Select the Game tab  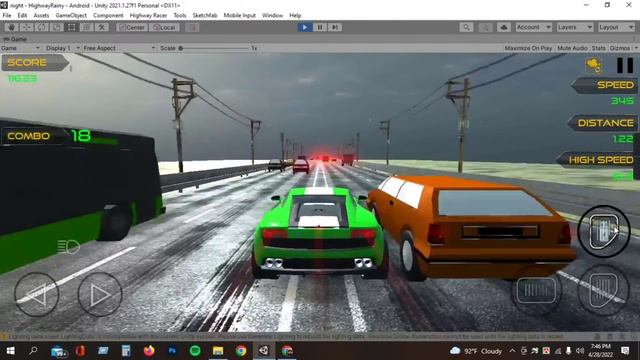(x=15, y=39)
